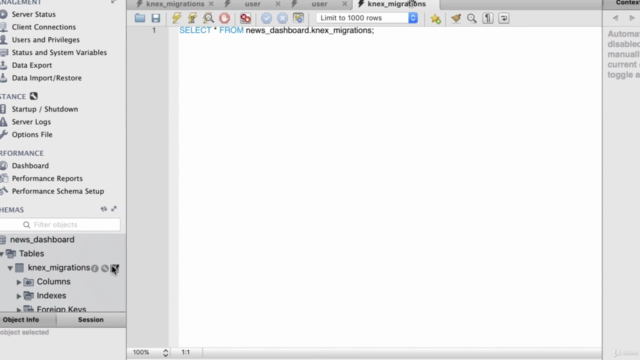Open Server Status
The image size is (640, 360).
(33, 14)
